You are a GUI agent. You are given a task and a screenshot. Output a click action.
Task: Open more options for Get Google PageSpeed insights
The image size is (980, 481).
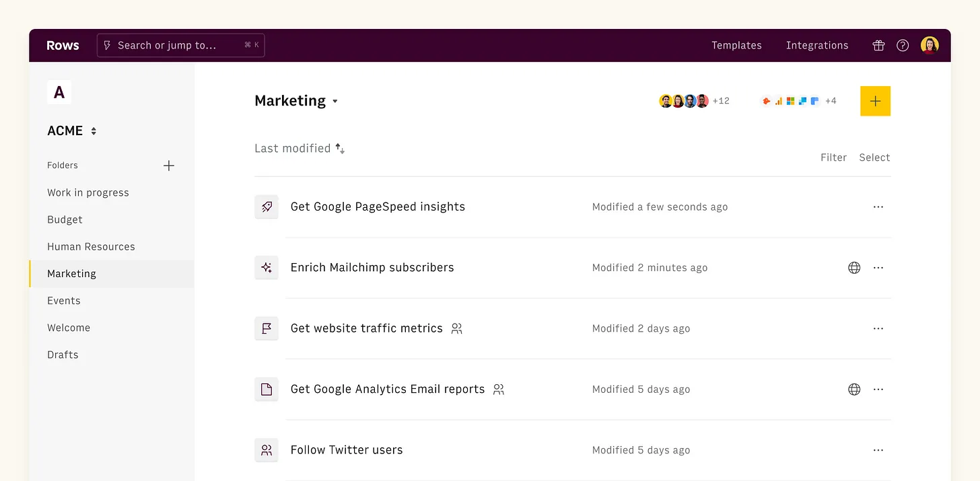pos(878,207)
